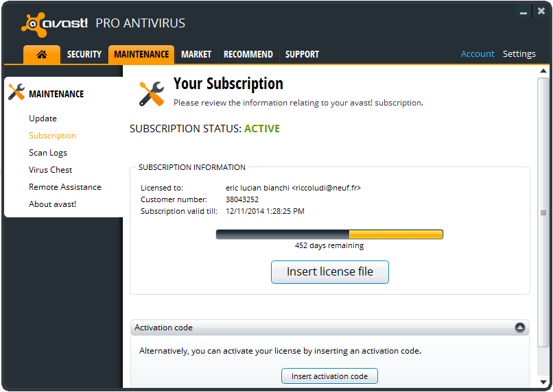The width and height of the screenshot is (553, 392).
Task: Open About avast!
Action: [x=53, y=204]
